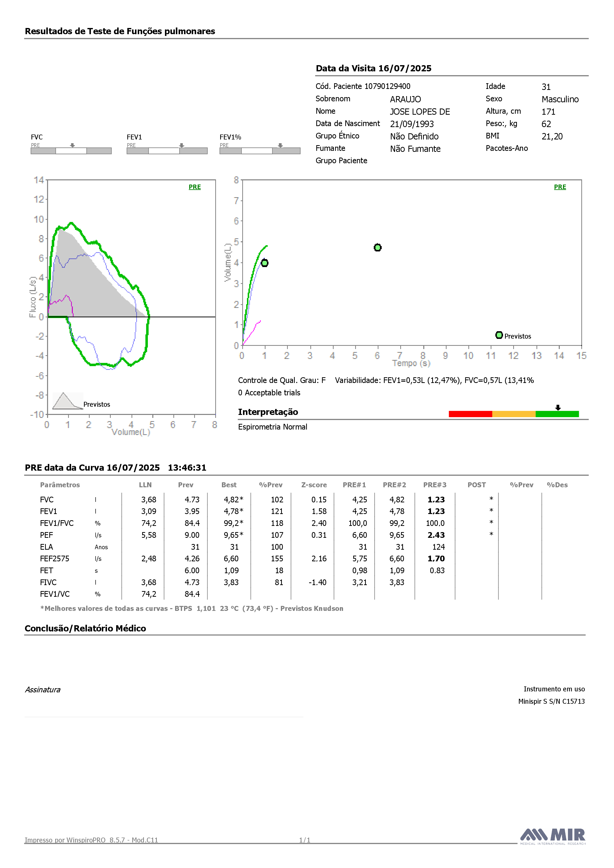The width and height of the screenshot is (614, 868).
Task: Click the birth date 21/09/1993
Action: point(412,124)
